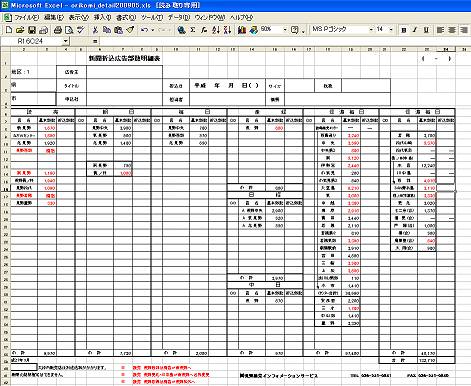
Task: Sort ascending with the A-Z icon
Action: [x=216, y=30]
